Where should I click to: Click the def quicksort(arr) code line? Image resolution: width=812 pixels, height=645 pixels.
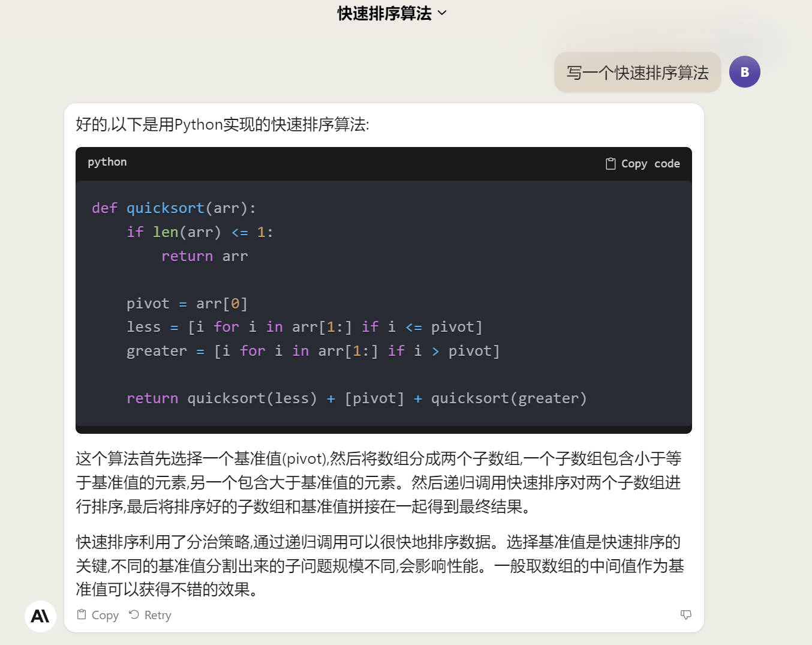click(x=174, y=208)
